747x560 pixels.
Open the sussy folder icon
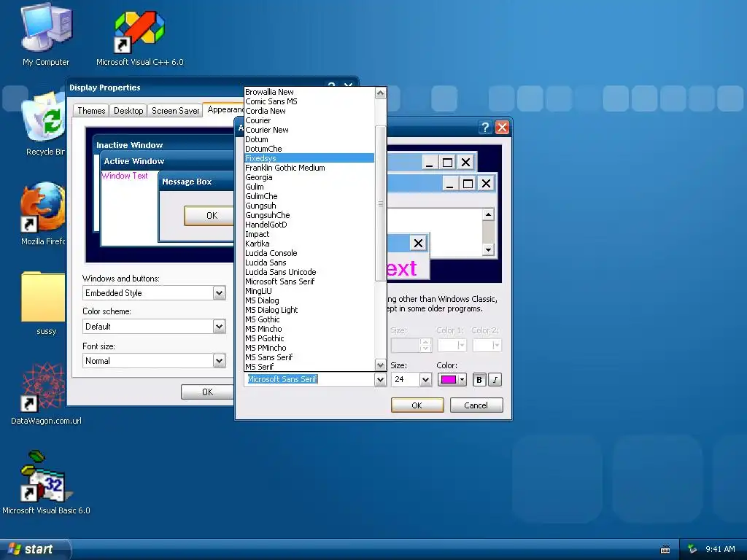(x=44, y=303)
